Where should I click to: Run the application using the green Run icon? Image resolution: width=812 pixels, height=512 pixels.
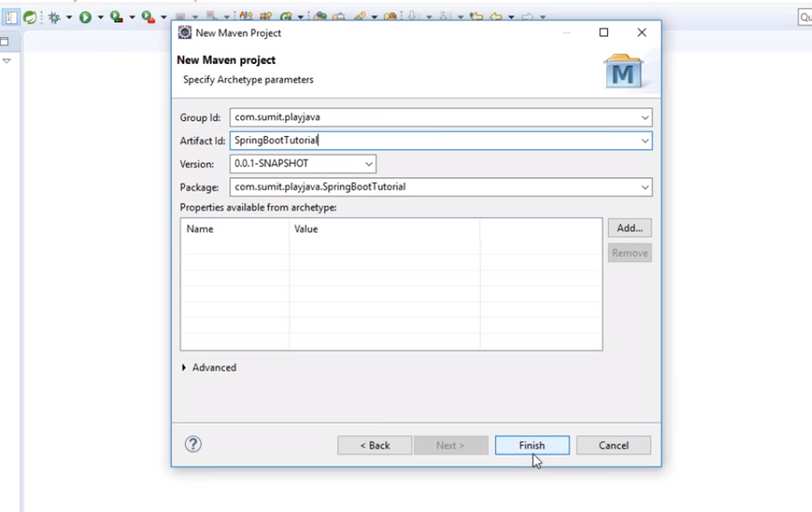click(x=85, y=17)
